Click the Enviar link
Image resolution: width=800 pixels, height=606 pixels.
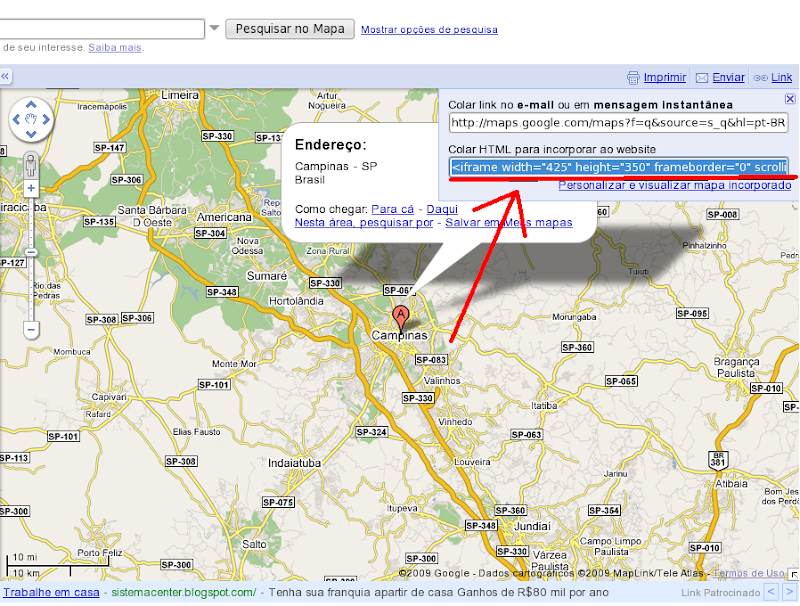click(728, 77)
